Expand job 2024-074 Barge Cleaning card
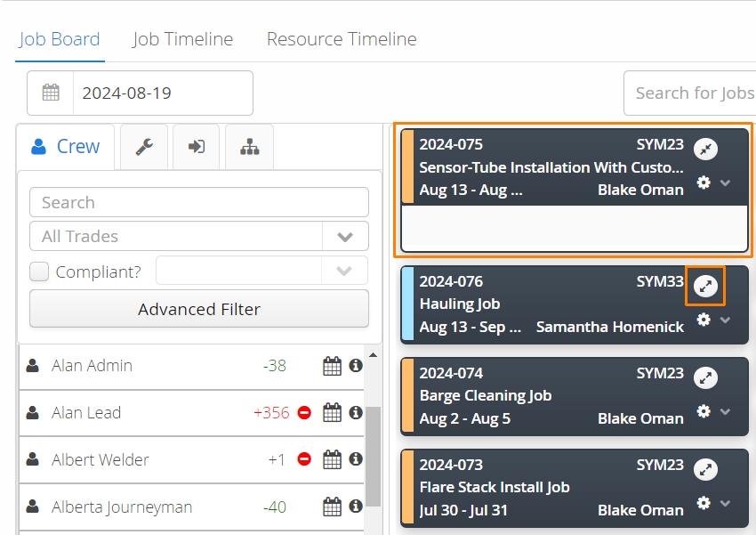Viewport: 756px width, 535px height. click(x=705, y=377)
